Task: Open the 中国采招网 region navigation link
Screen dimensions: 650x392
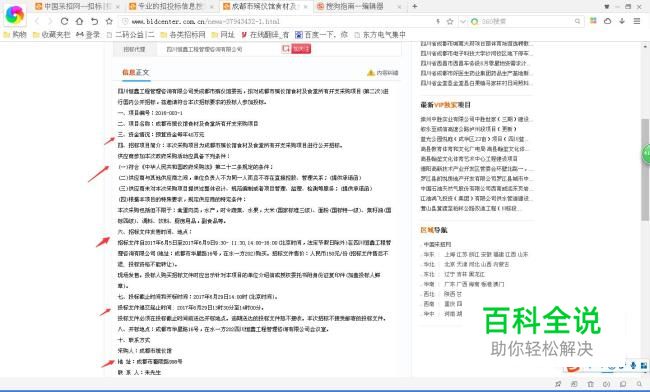Action: pos(437,244)
